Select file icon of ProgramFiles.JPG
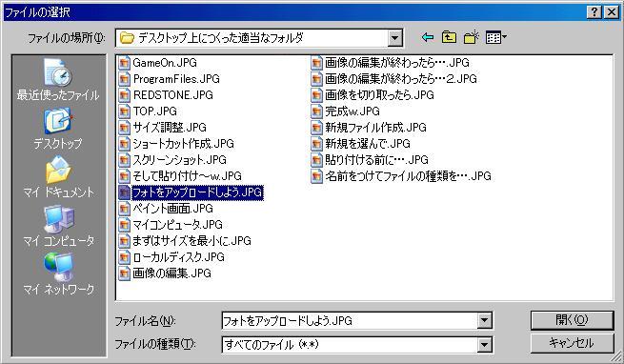 (x=124, y=79)
